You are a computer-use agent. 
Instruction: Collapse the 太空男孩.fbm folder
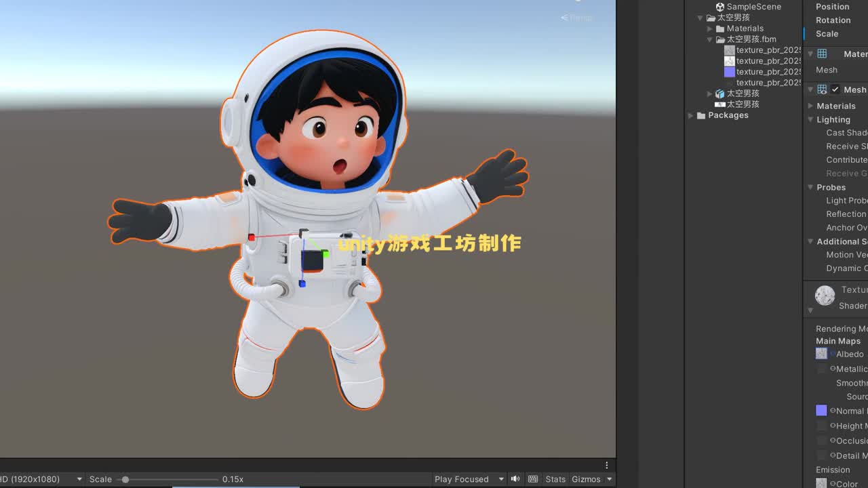pyautogui.click(x=709, y=39)
